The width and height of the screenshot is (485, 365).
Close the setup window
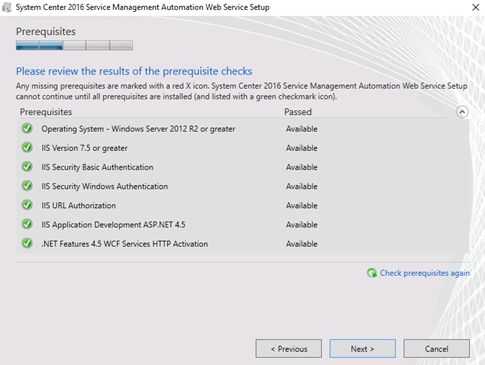(x=475, y=7)
